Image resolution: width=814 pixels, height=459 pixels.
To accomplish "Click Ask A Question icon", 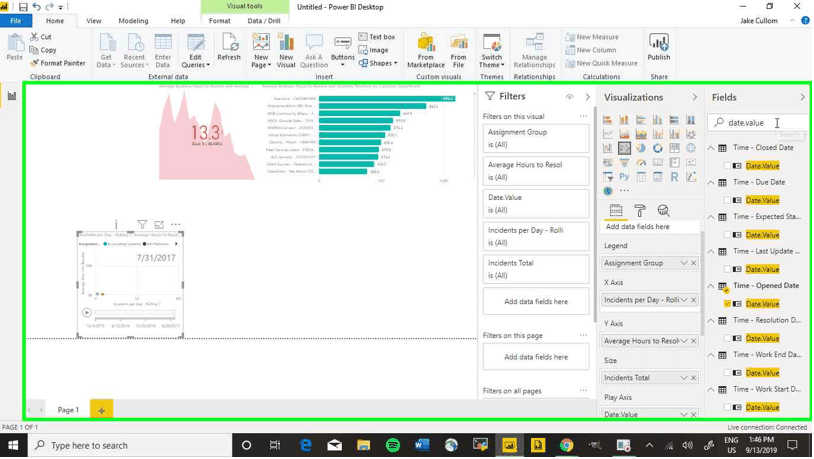I will [x=314, y=50].
